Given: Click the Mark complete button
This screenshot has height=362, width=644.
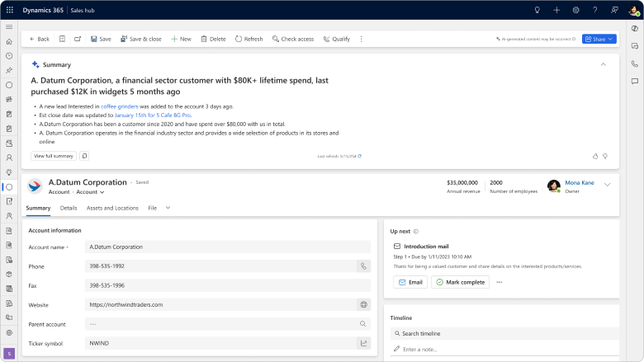Looking at the screenshot, I should coord(460,282).
